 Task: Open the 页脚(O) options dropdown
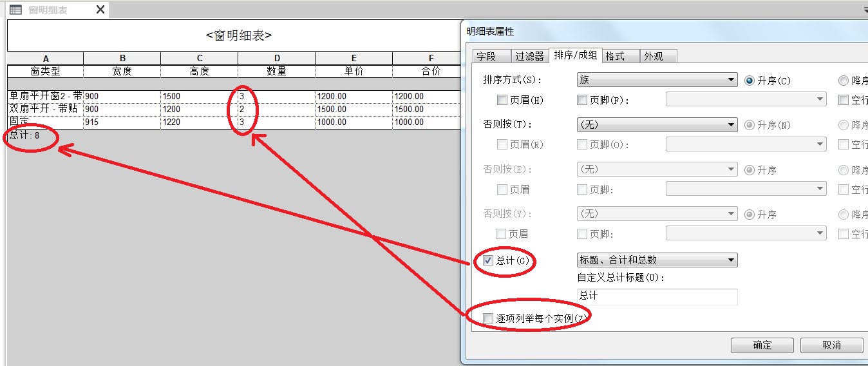coord(746,144)
